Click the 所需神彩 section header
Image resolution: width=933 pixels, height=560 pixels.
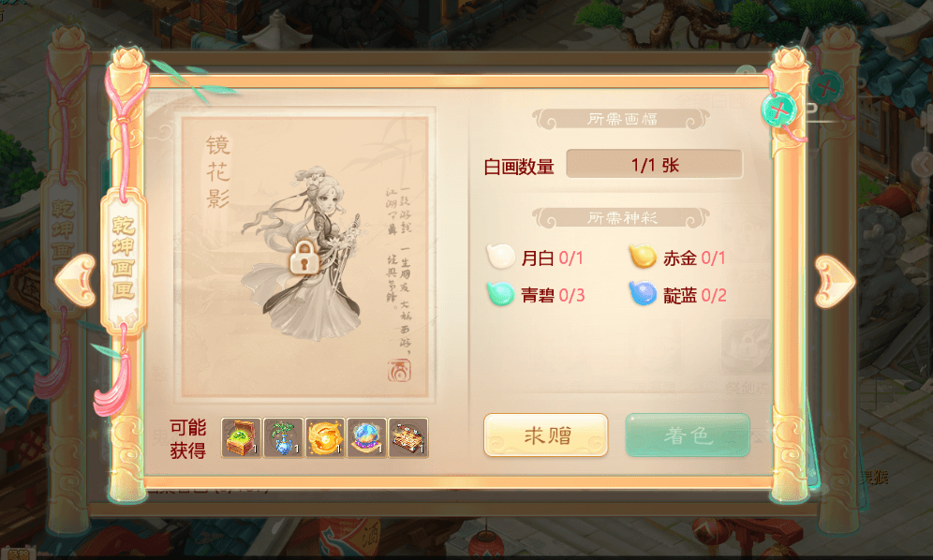(621, 218)
